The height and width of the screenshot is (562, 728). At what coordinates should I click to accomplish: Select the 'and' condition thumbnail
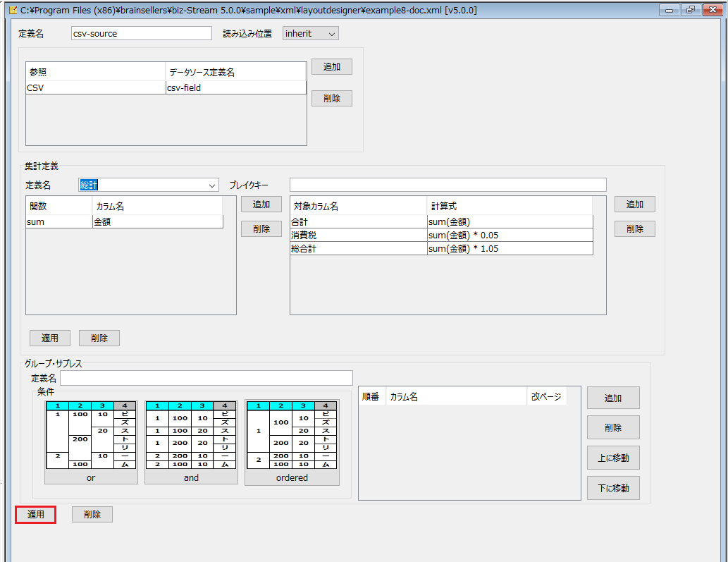click(191, 441)
